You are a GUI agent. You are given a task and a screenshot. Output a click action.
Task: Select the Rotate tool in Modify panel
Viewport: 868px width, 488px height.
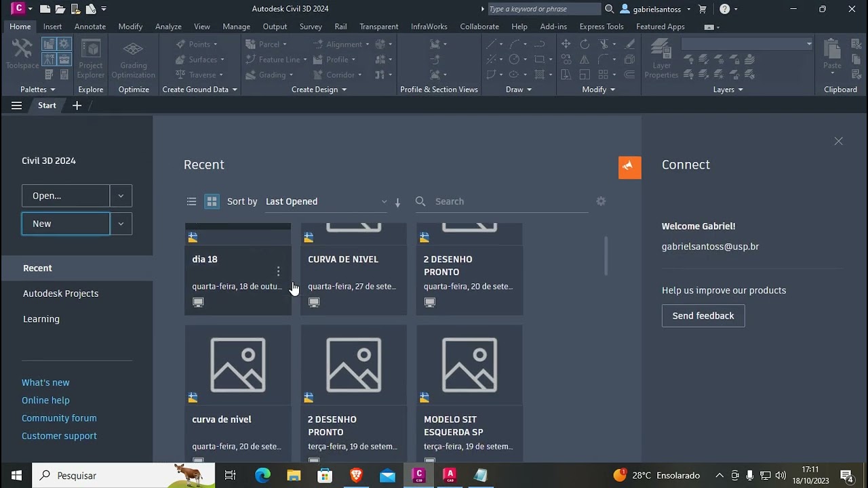tap(585, 44)
